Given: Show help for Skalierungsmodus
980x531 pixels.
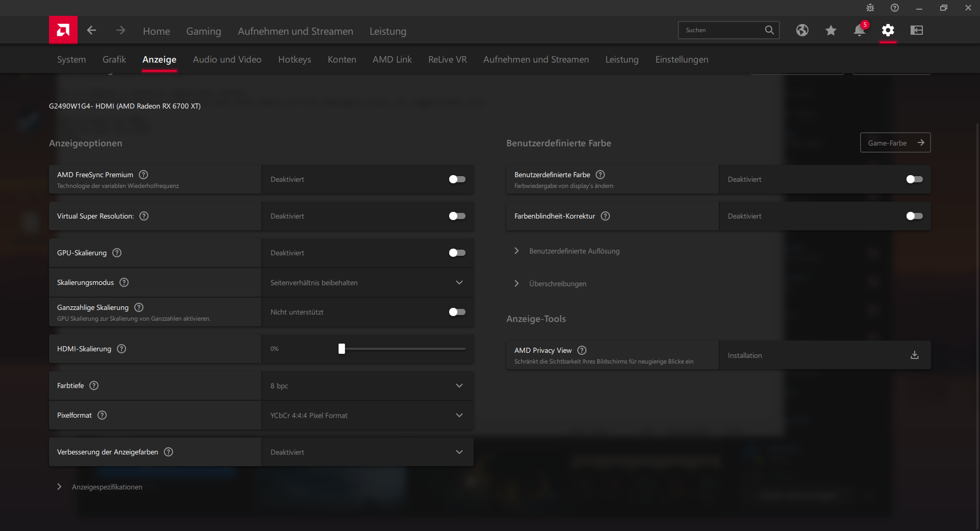Looking at the screenshot, I should point(124,282).
